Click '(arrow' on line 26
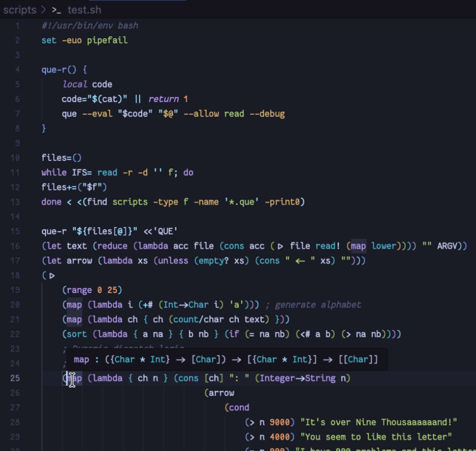The height and width of the screenshot is (451, 476). click(x=219, y=393)
